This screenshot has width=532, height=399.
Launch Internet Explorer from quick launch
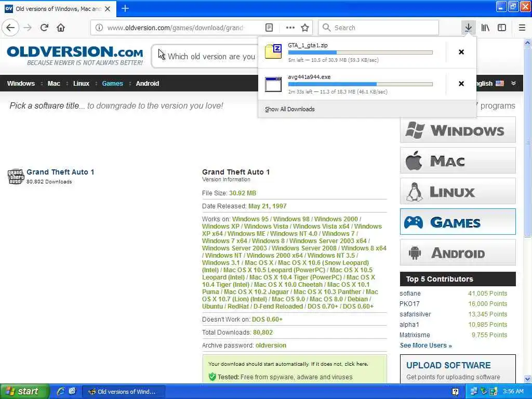(x=61, y=391)
